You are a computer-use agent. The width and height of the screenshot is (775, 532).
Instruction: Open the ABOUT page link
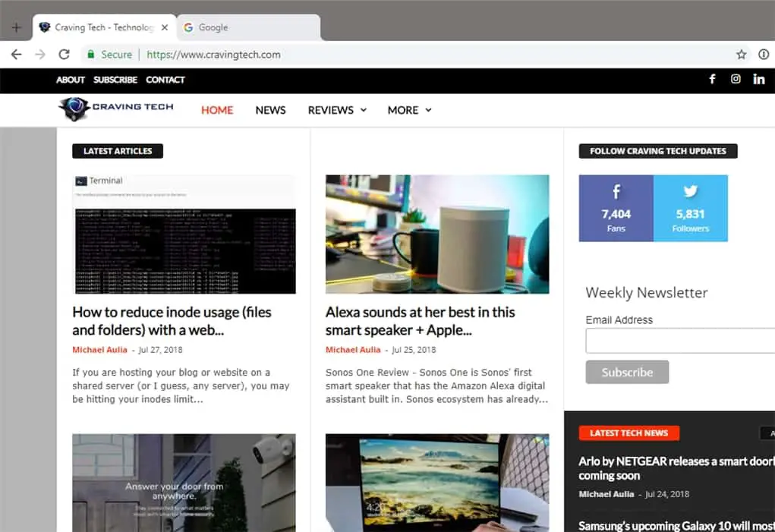(x=70, y=80)
